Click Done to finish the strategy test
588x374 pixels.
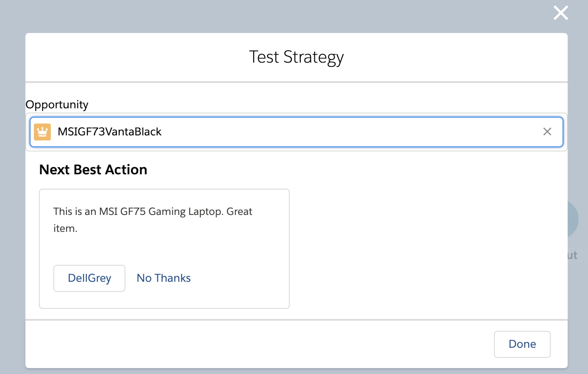coord(522,344)
